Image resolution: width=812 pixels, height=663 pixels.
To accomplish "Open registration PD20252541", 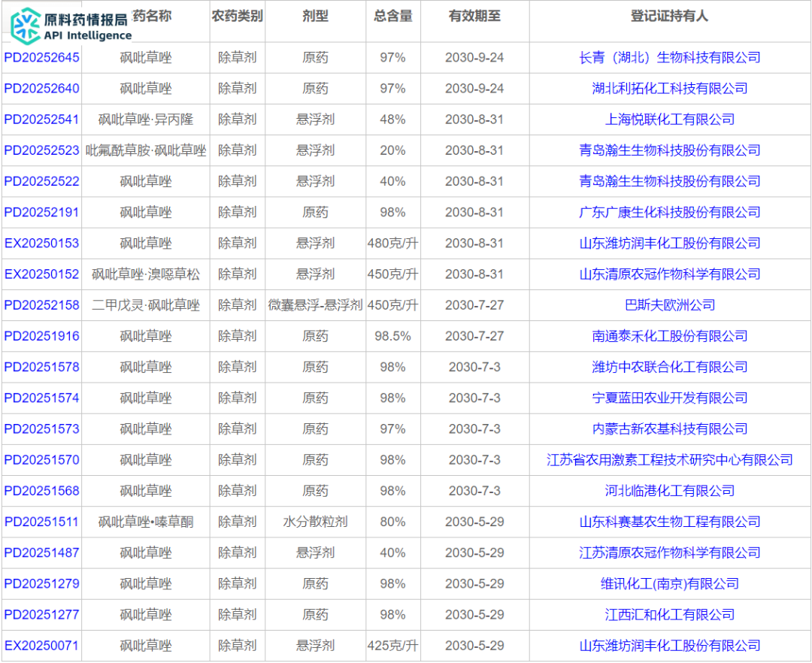I will tap(41, 120).
